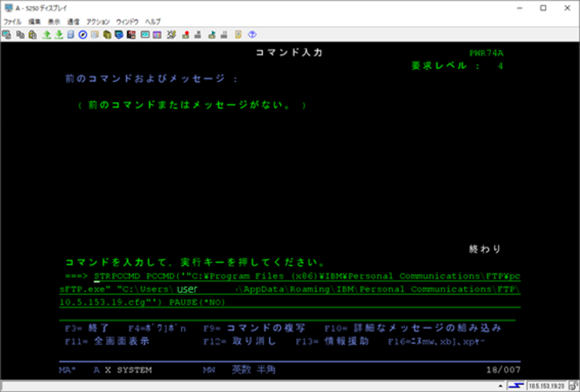Viewport: 580px width, 392px height.
Task: Click the green down-arrow Receive File icon
Action: tap(58, 35)
